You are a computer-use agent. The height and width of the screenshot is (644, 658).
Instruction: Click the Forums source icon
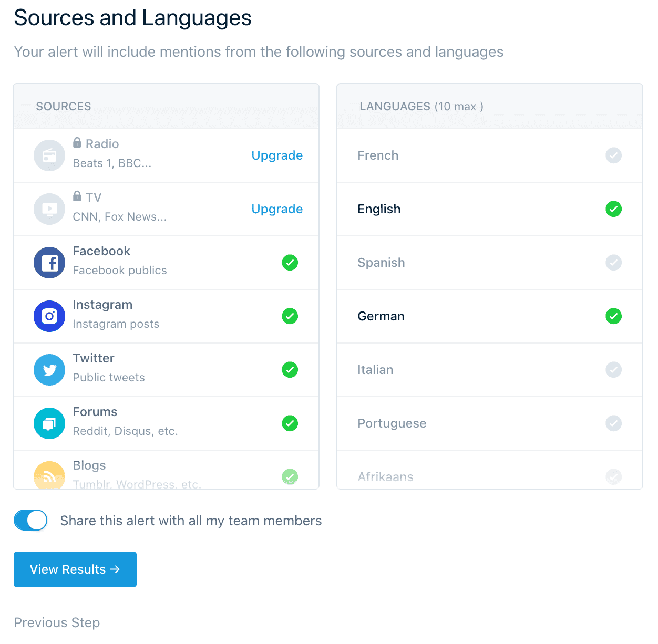tap(49, 423)
